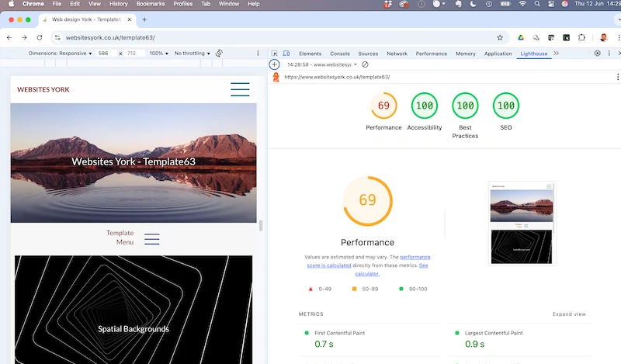Activate the inspect element picker
The width and height of the screenshot is (621, 364).
(274, 54)
